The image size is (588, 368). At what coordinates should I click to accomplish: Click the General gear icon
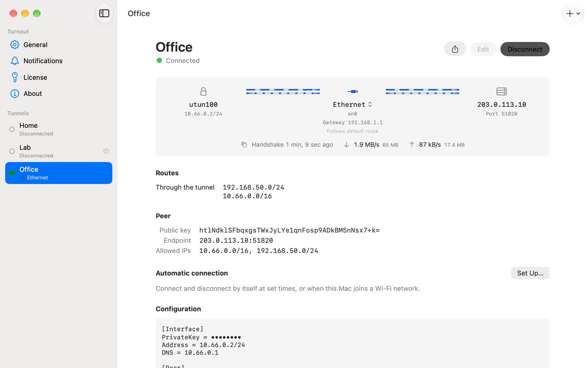(15, 45)
